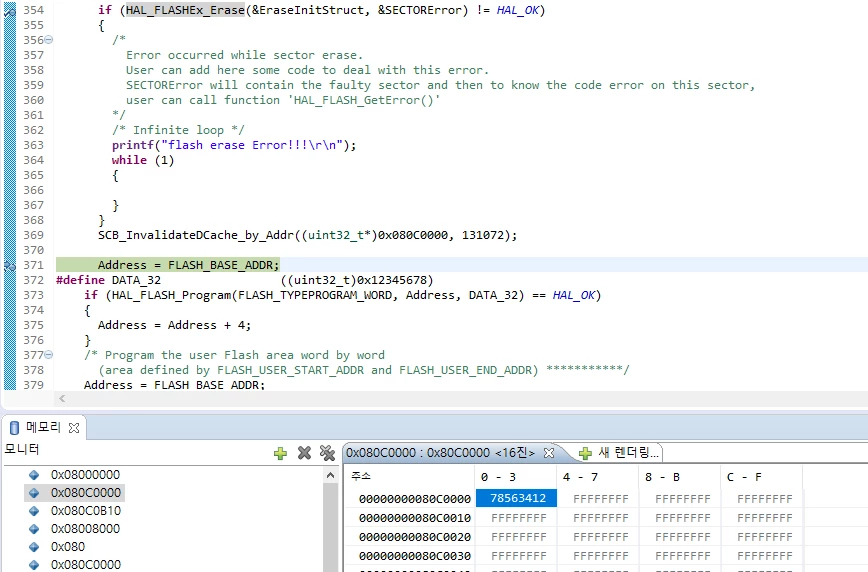Click instruction pointer marker at line 371
868x572 pixels.
9,266
